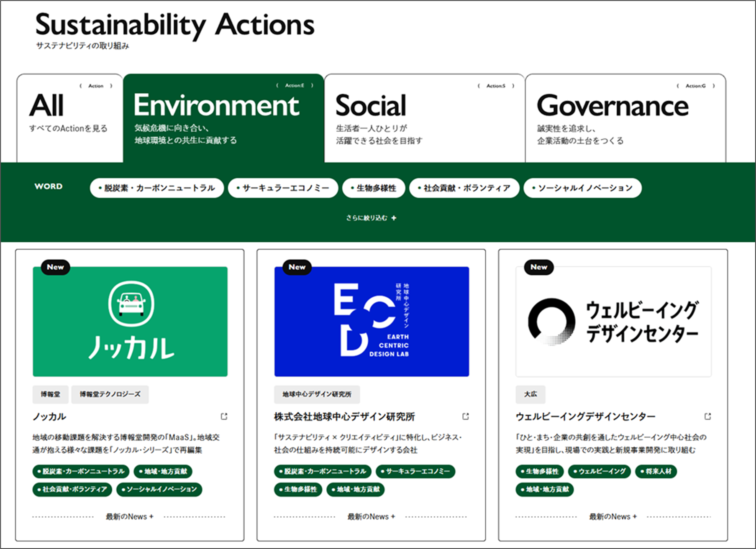Expand 最新のNews on the ノッカル card

[x=129, y=517]
